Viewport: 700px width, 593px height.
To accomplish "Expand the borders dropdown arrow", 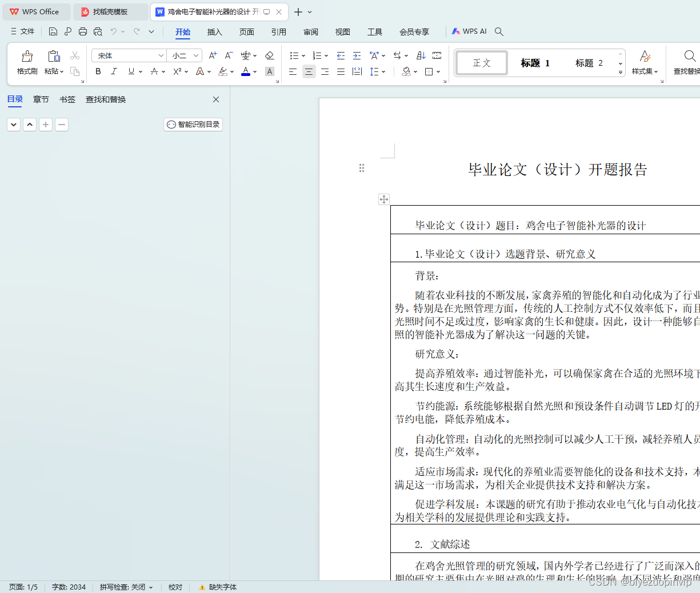I will click(x=438, y=72).
